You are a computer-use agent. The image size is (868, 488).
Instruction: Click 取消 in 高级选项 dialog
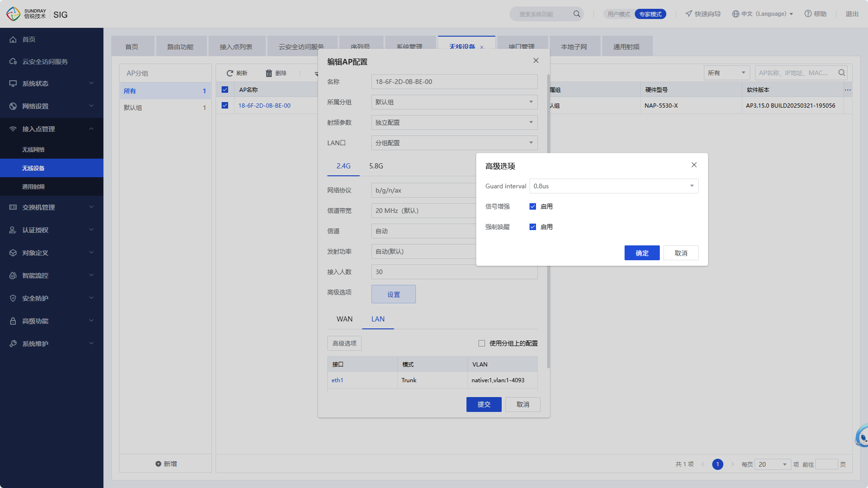pos(681,253)
